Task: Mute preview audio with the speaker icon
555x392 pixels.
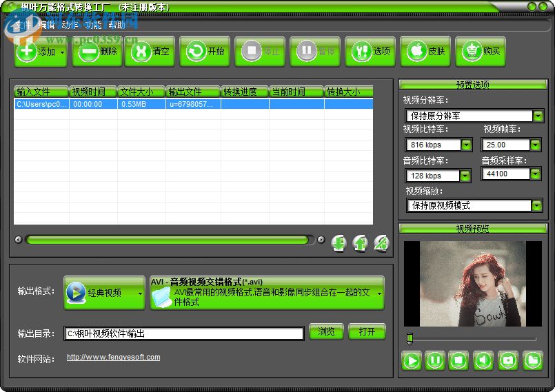Action: (483, 361)
